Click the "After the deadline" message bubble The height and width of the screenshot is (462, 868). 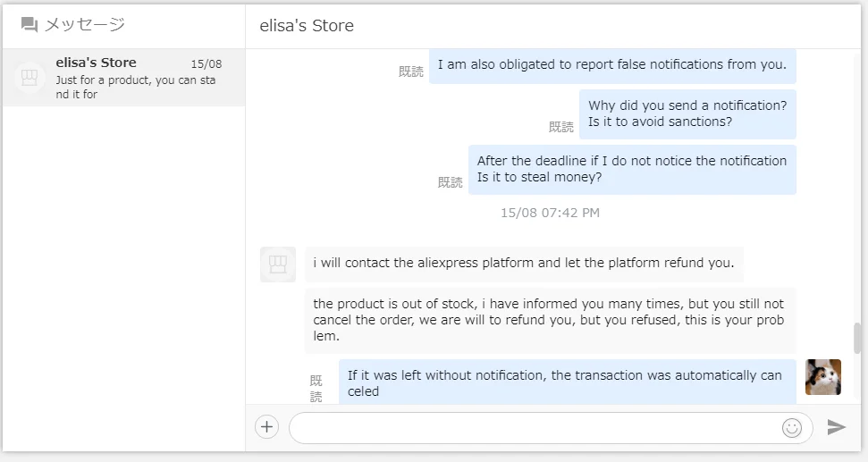[x=632, y=169]
